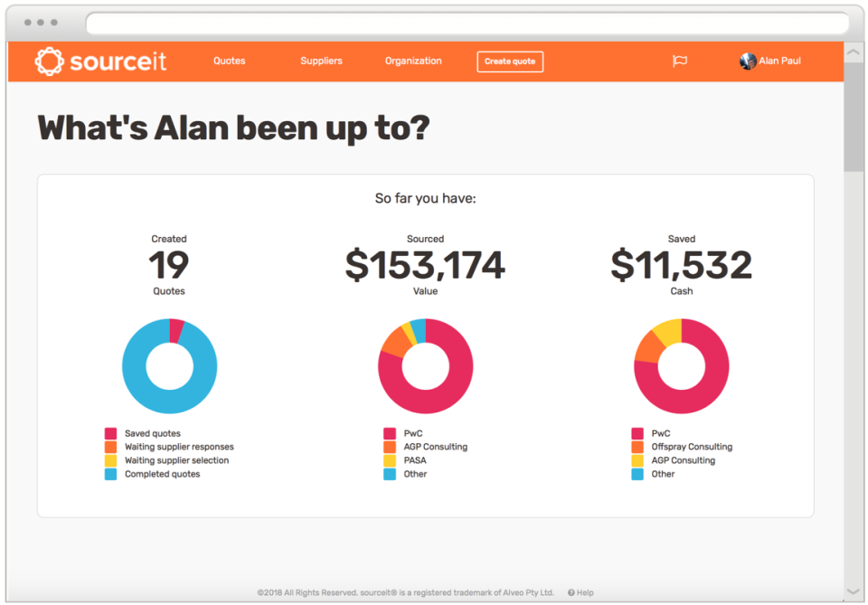868x605 pixels.
Task: Expand the Organization dropdown
Action: (x=412, y=61)
